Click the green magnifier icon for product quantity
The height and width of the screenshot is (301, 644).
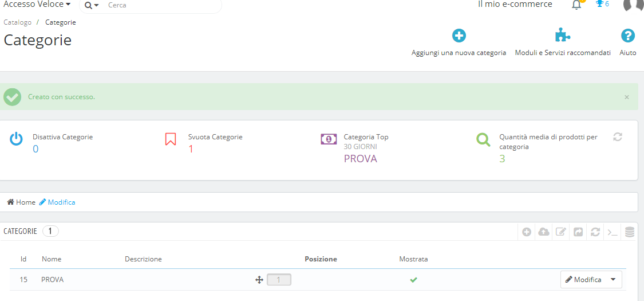pyautogui.click(x=483, y=140)
